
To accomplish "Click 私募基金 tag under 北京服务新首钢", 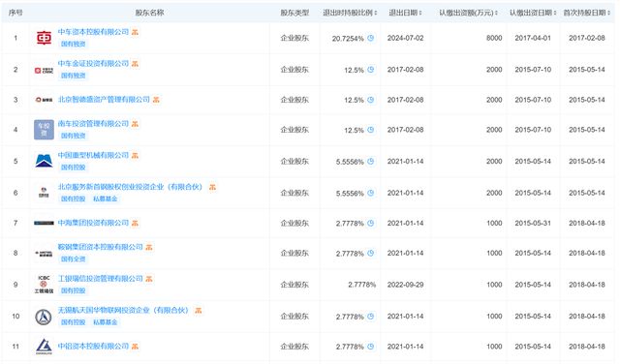I will (106, 198).
